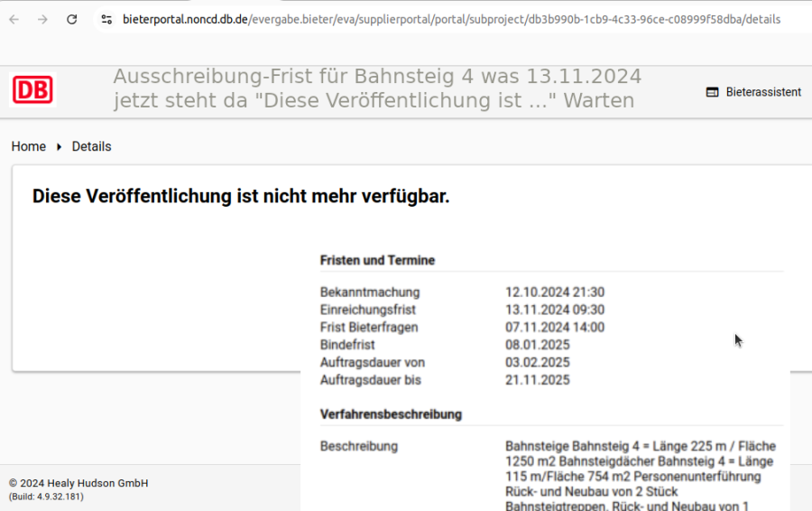Click the Bekanntmachung date 12.10.2024 21:30

(554, 293)
